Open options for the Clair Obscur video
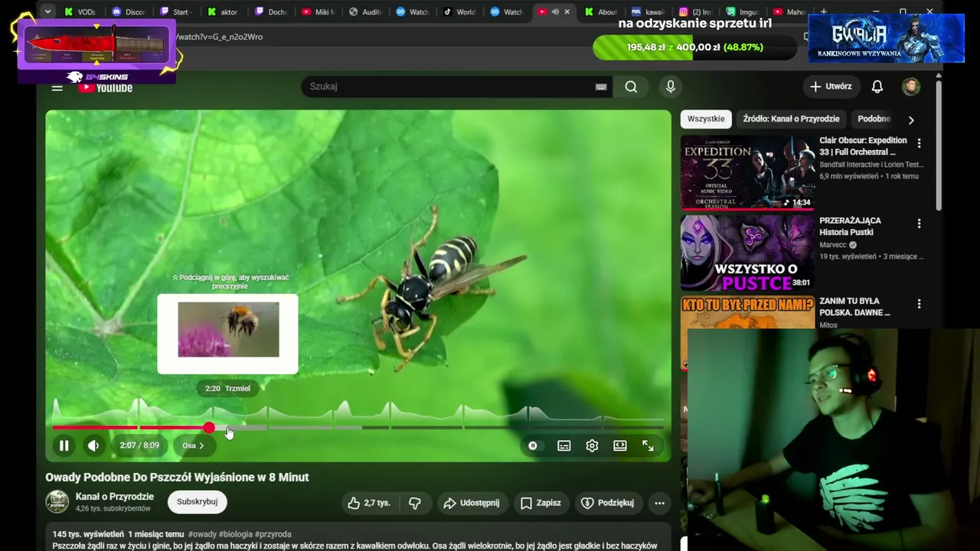The height and width of the screenshot is (551, 980). pyautogui.click(x=920, y=143)
